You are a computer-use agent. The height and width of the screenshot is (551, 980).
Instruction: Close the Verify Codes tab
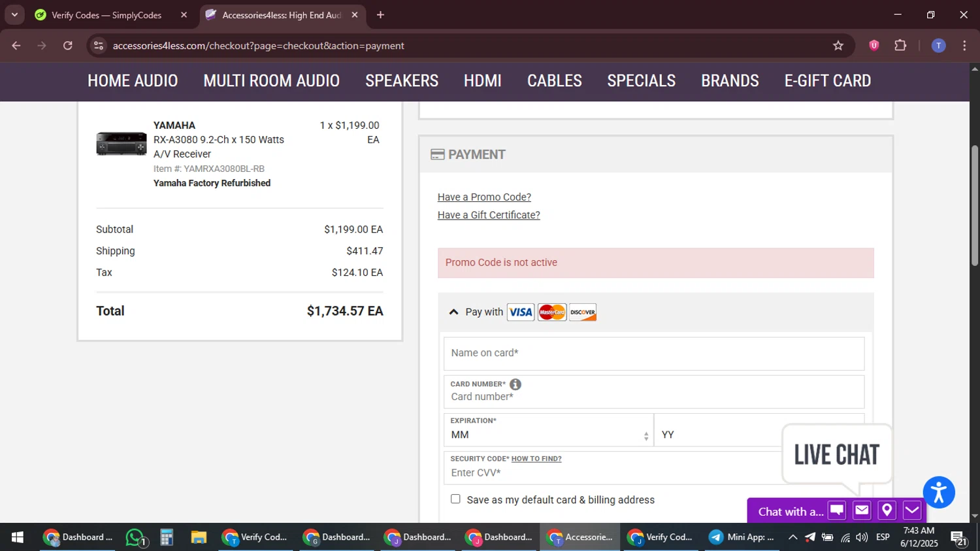pyautogui.click(x=184, y=15)
